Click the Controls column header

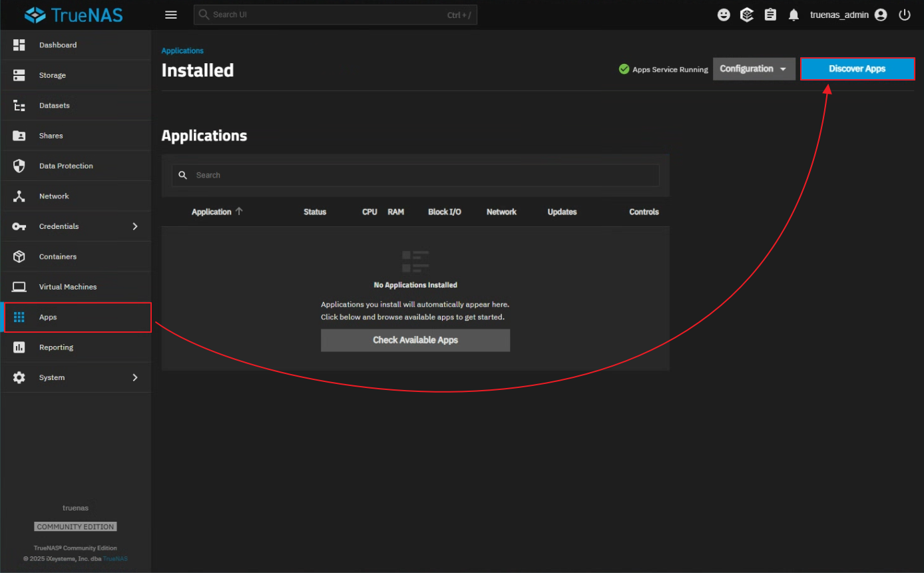[x=644, y=212]
